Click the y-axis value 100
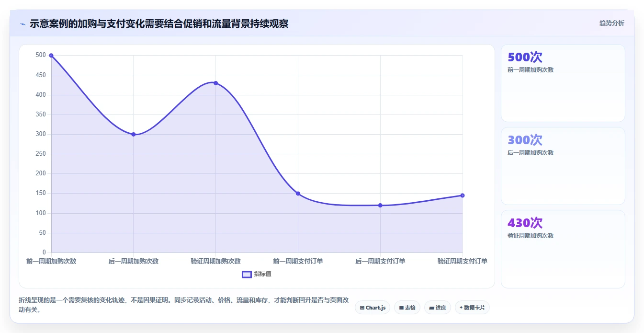This screenshot has height=333, width=644. click(x=41, y=213)
